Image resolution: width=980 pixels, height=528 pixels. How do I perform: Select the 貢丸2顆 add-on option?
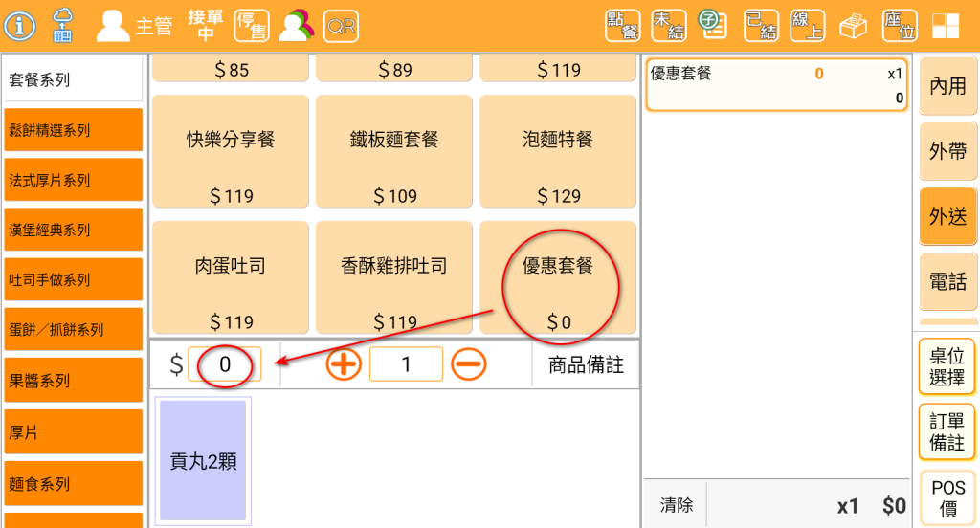[203, 461]
